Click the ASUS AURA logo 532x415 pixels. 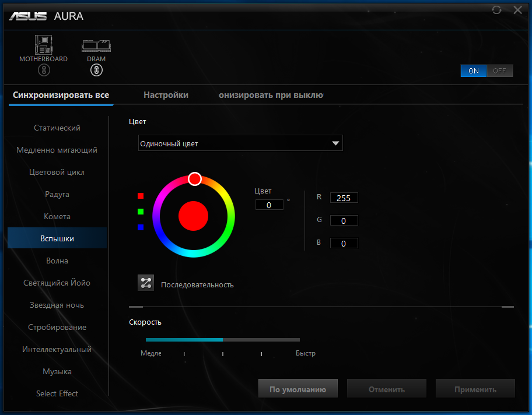(x=46, y=16)
